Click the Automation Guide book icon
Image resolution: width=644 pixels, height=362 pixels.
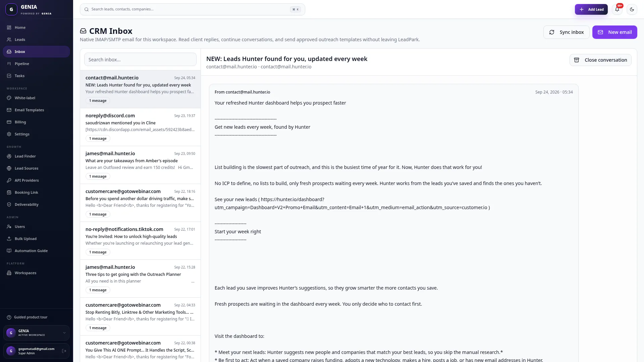click(x=9, y=251)
